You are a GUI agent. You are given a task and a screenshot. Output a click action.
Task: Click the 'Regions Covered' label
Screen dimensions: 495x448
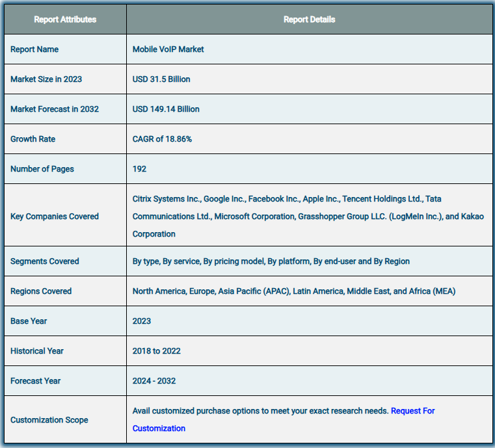41,291
